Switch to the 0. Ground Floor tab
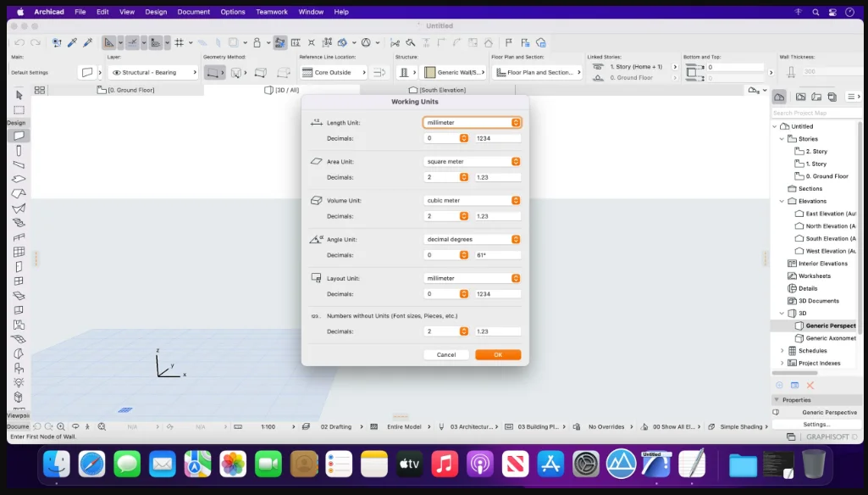The width and height of the screenshot is (868, 495). click(125, 90)
